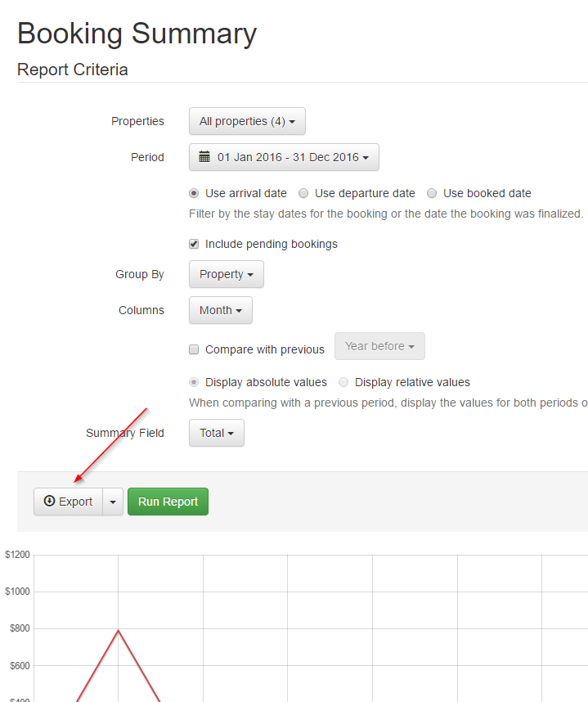The width and height of the screenshot is (588, 702).
Task: Open the All properties dropdown
Action: click(x=247, y=121)
